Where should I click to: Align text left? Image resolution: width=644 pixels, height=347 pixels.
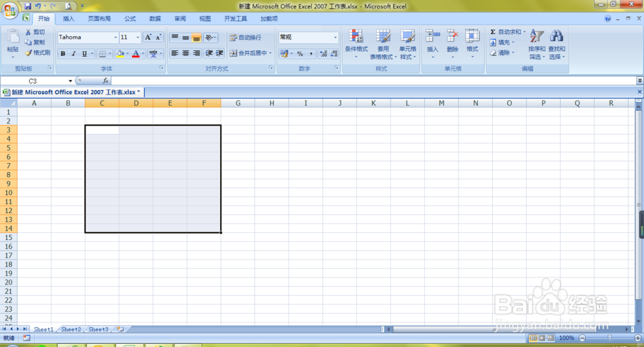click(x=175, y=53)
